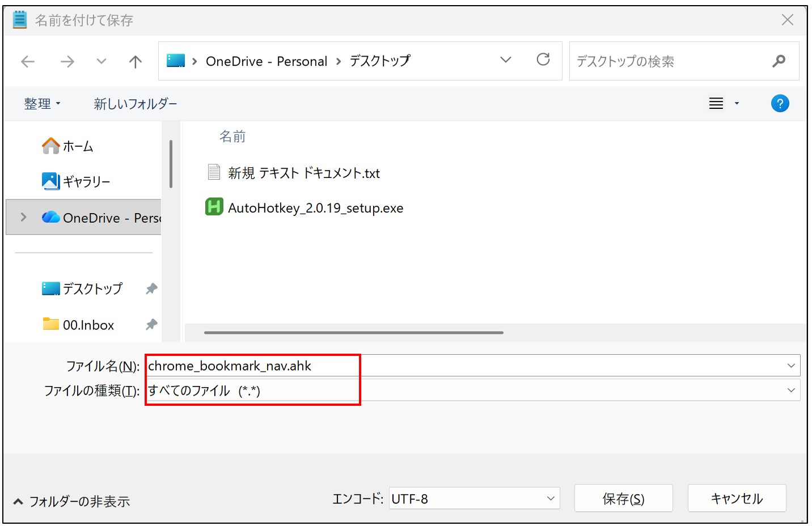This screenshot has height=526, width=812.
Task: Show recent locations dropdown in address bar
Action: (x=505, y=60)
